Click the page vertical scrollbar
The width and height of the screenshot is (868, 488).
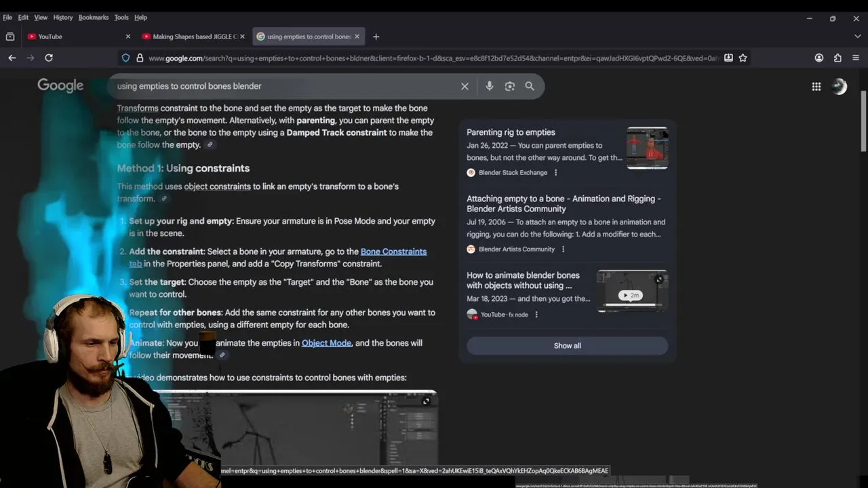click(x=863, y=121)
